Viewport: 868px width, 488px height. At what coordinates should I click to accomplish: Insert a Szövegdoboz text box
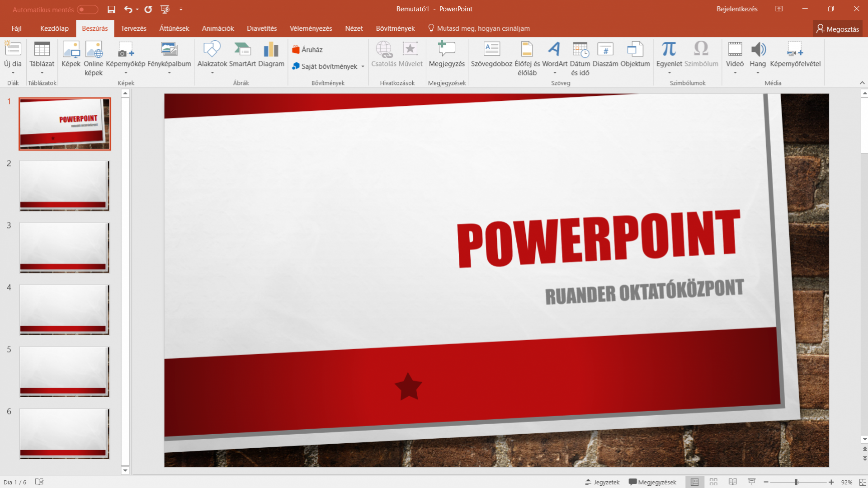[x=491, y=54]
